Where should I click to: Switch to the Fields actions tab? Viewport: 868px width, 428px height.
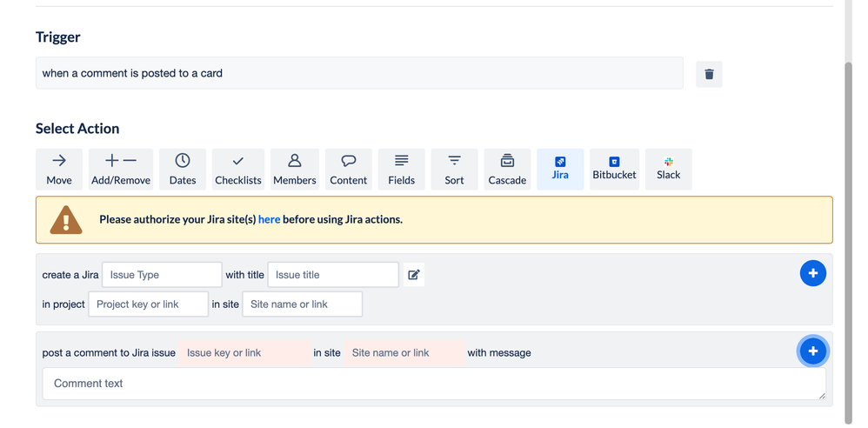(x=401, y=170)
